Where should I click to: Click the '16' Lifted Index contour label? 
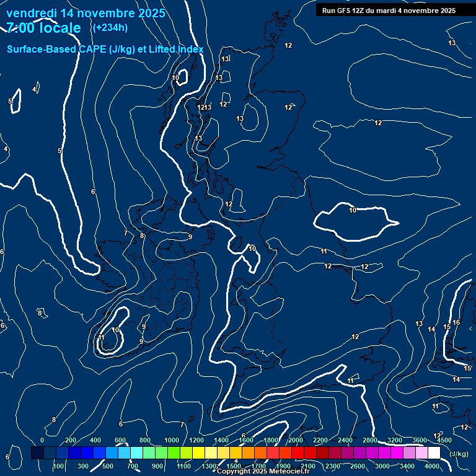pyautogui.click(x=456, y=322)
